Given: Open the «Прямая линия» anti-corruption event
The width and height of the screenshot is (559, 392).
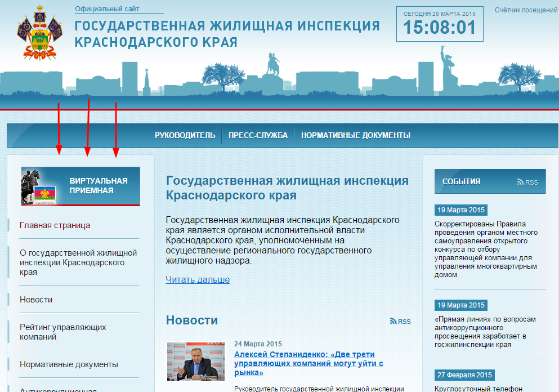Looking at the screenshot, I should click(x=485, y=332).
